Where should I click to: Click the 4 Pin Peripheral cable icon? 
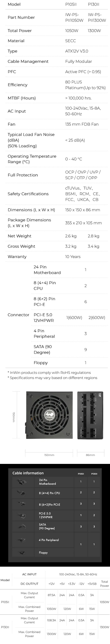pos(22,540)
